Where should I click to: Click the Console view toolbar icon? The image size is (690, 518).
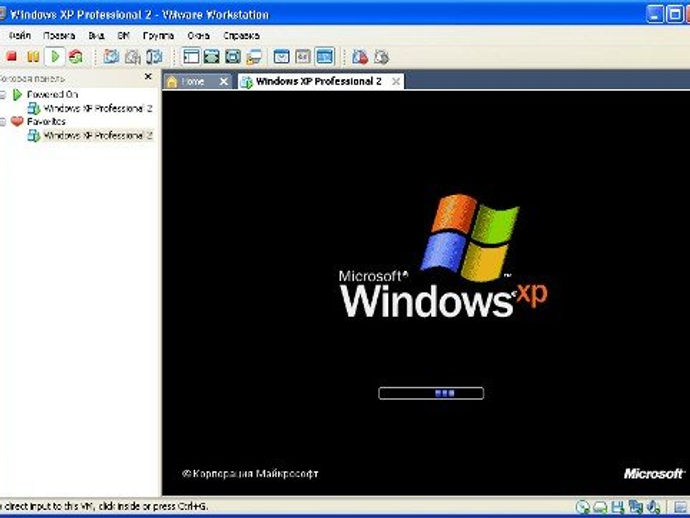click(x=325, y=56)
